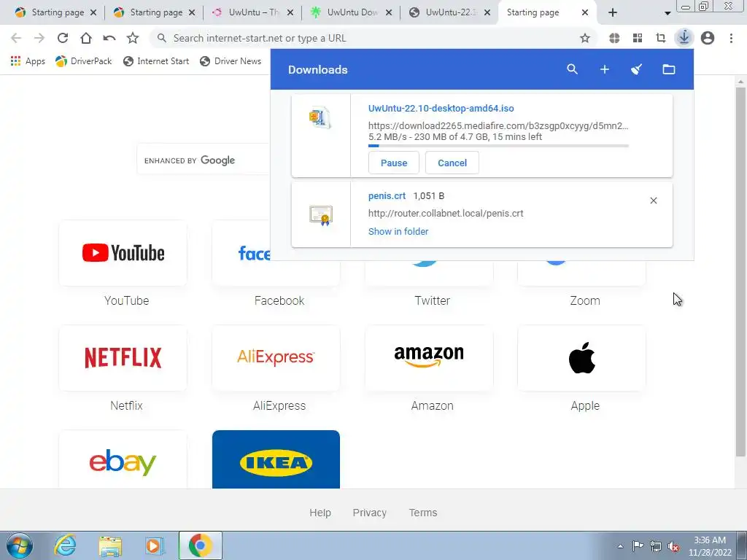Open the globe extension icon in toolbar
The width and height of the screenshot is (747, 560).
point(614,38)
